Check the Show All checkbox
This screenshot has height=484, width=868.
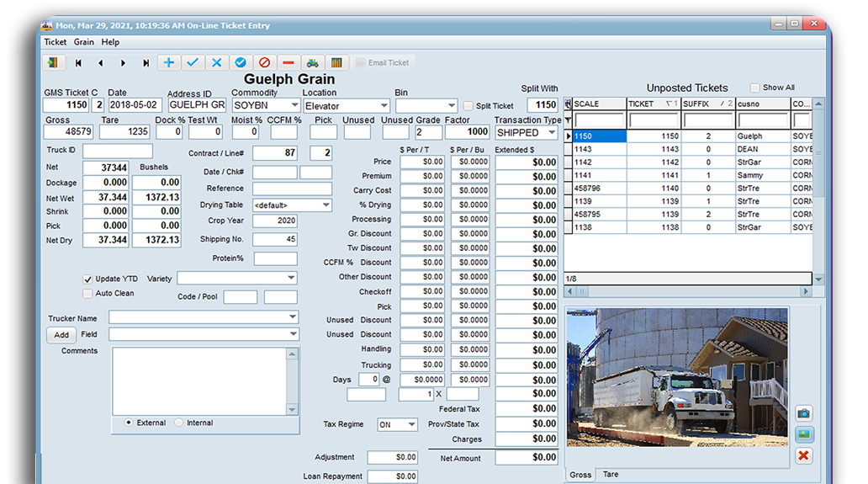754,88
